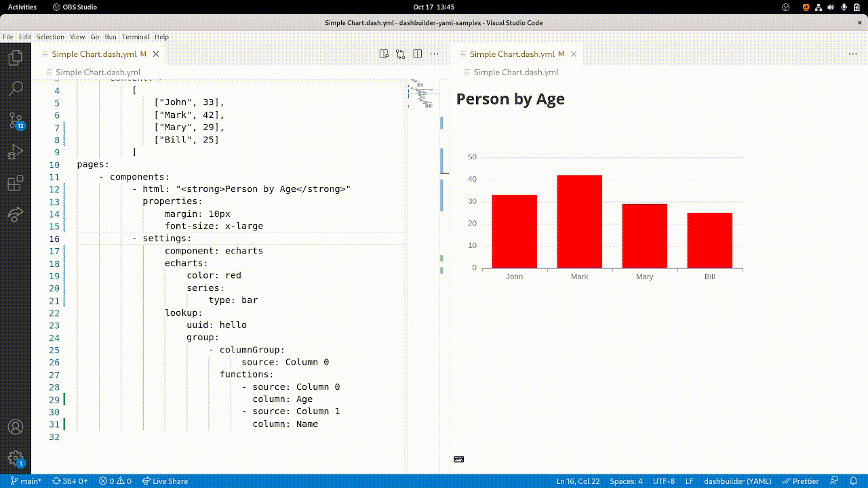
Task: Change indentation via Spaces: 4
Action: (x=626, y=481)
